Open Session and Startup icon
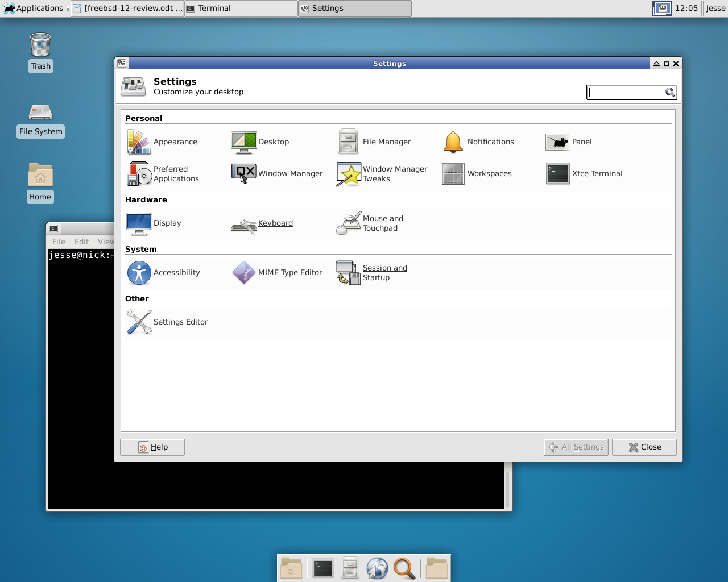The width and height of the screenshot is (728, 582). click(x=348, y=273)
